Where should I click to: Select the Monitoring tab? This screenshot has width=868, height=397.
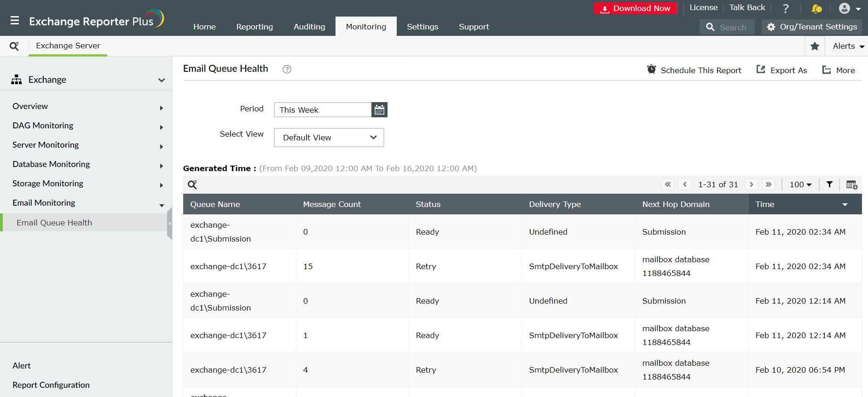(366, 27)
